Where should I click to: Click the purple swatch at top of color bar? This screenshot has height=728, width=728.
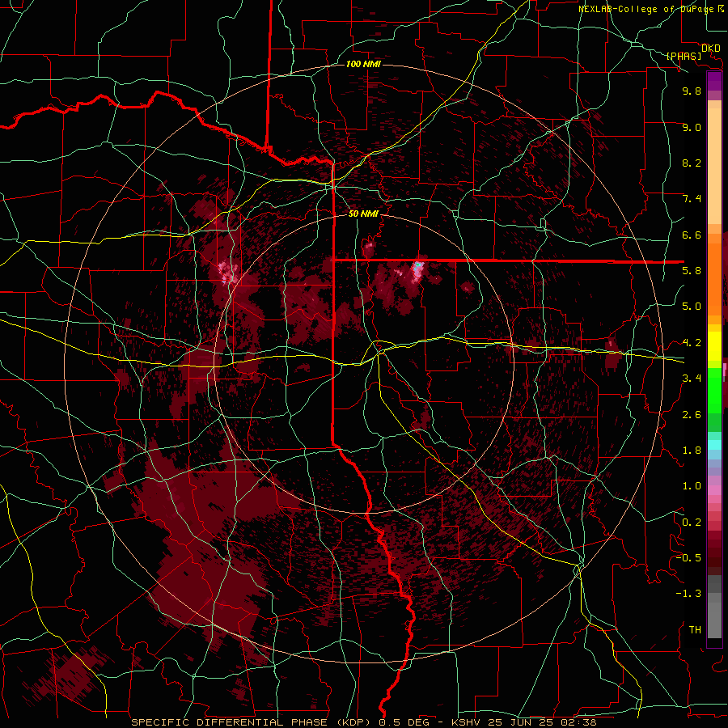click(x=714, y=81)
